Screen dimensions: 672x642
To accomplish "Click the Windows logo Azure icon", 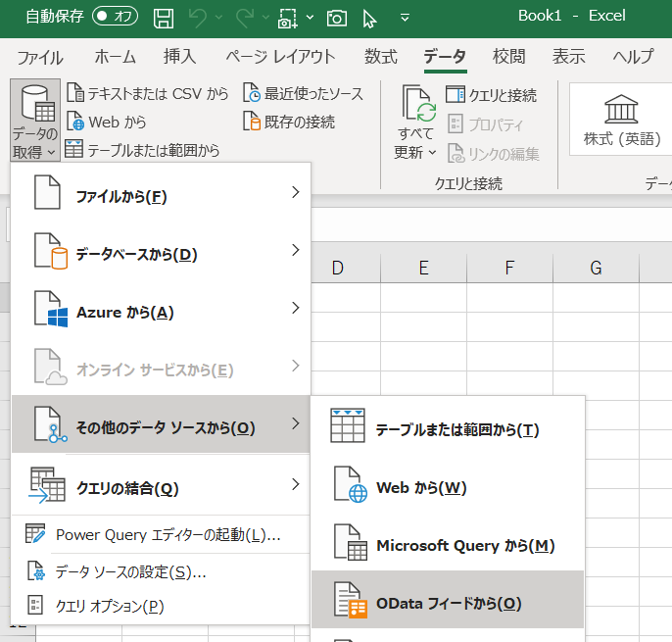I will (51, 309).
